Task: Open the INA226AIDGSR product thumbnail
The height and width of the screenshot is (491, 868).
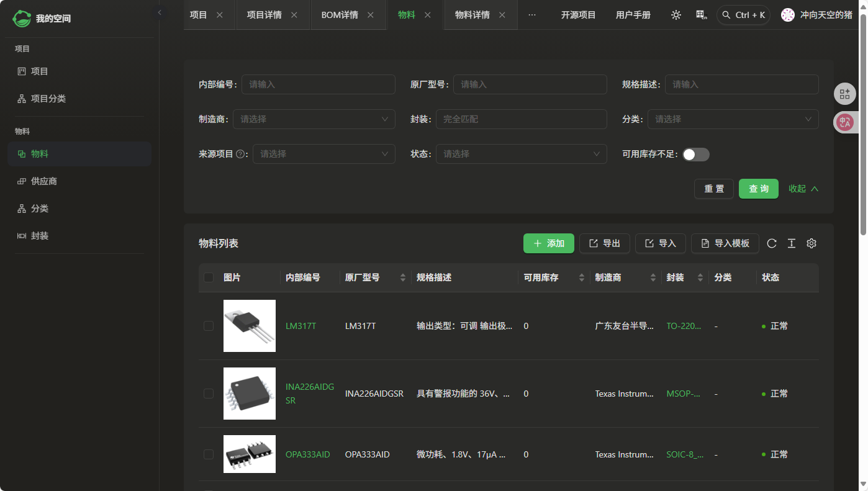Action: coord(250,394)
